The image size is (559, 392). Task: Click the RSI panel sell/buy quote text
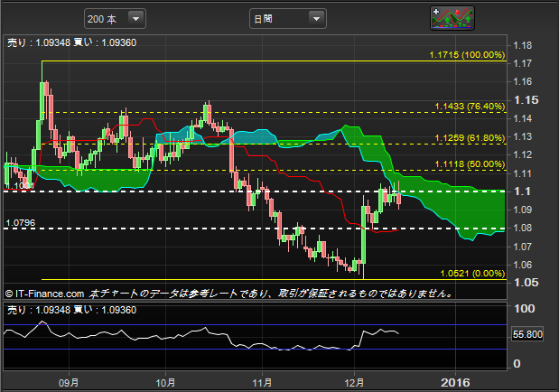coord(71,310)
